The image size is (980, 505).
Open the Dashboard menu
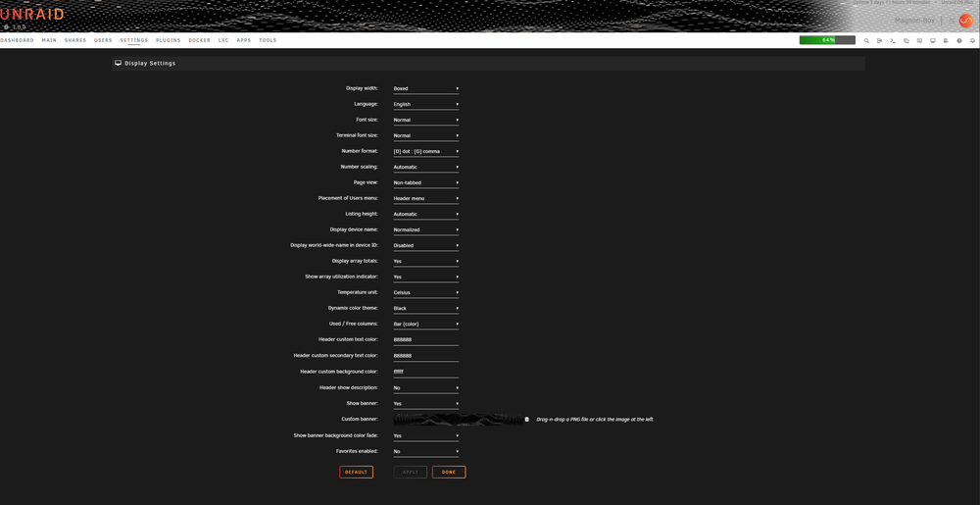(17, 40)
